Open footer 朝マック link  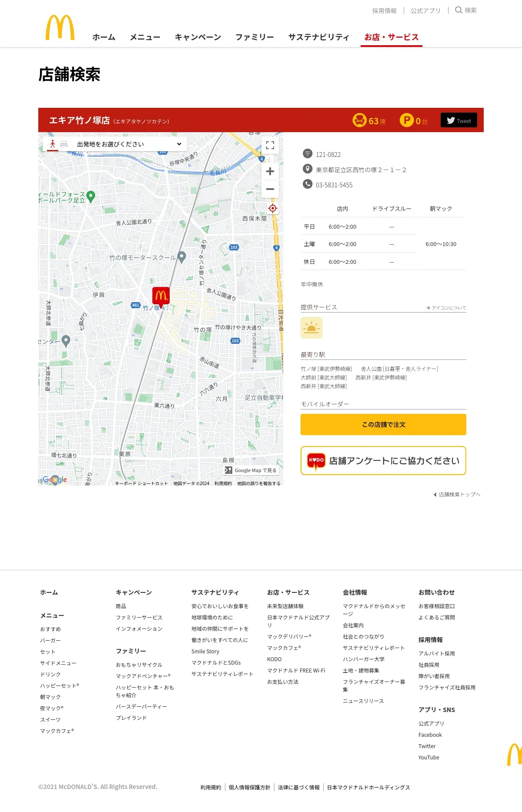coord(50,697)
